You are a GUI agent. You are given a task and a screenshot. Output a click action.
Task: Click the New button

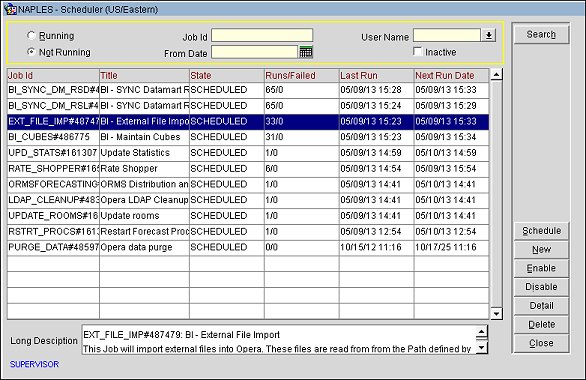point(541,250)
